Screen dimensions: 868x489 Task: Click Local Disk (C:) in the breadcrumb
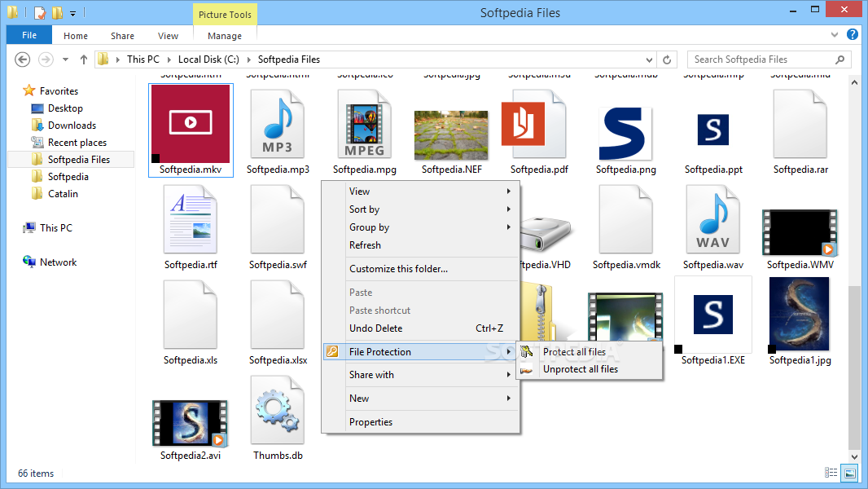(208, 59)
